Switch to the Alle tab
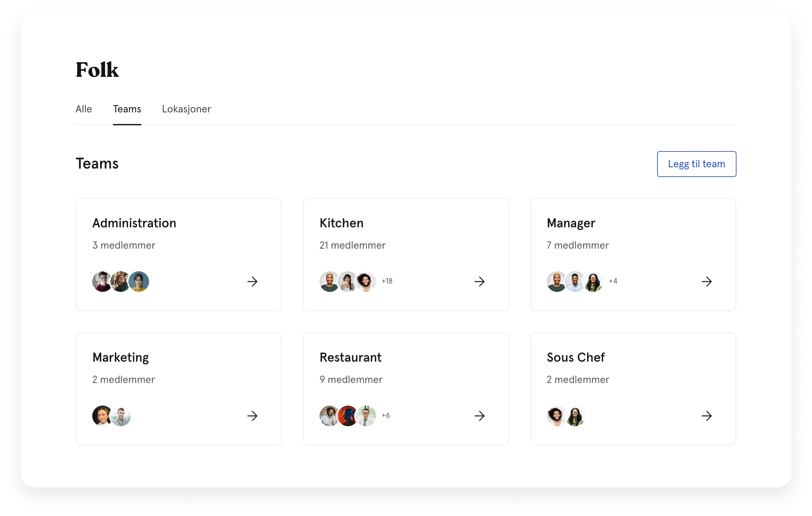This screenshot has height=516, width=812. [x=84, y=109]
